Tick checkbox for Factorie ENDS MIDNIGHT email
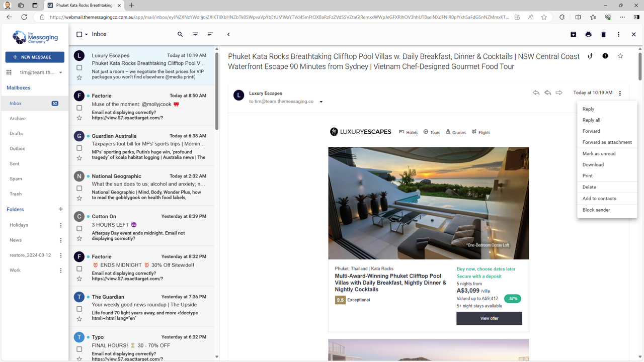This screenshot has width=644, height=362. click(79, 269)
